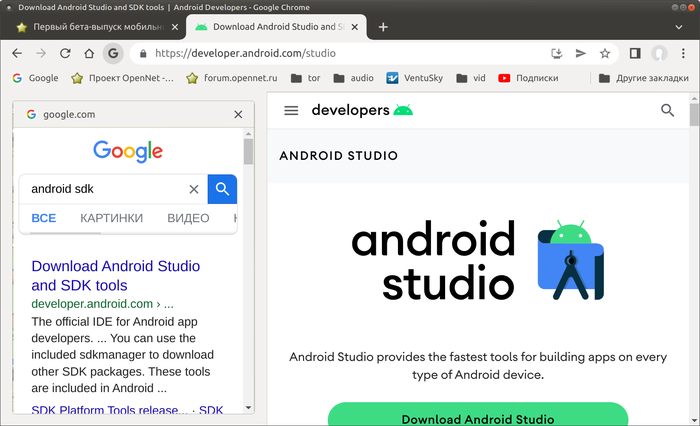700x426 pixels.
Task: Select the КАРТИНКИ search tab
Action: click(x=111, y=218)
